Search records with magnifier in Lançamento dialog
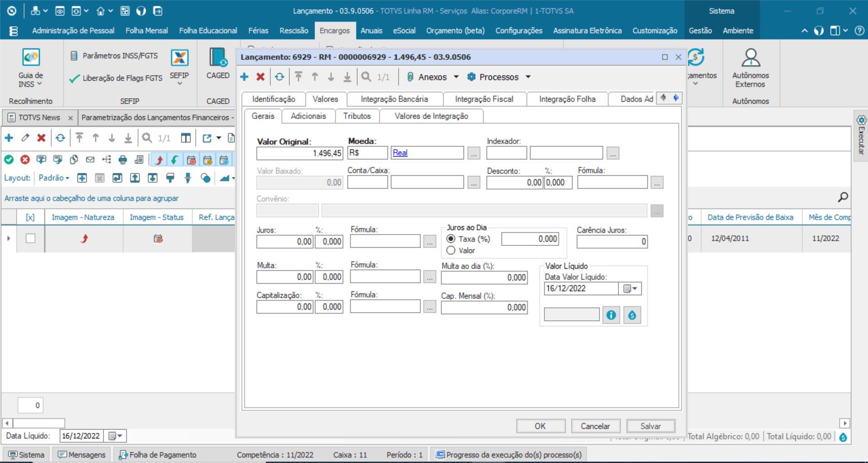Viewport: 868px width, 463px height. click(366, 77)
